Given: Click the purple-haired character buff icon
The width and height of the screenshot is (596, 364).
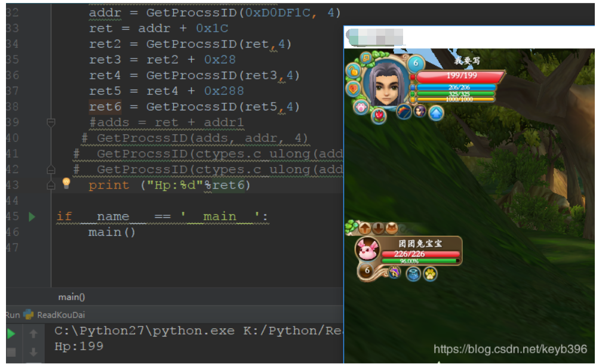Looking at the screenshot, I should point(420,112).
